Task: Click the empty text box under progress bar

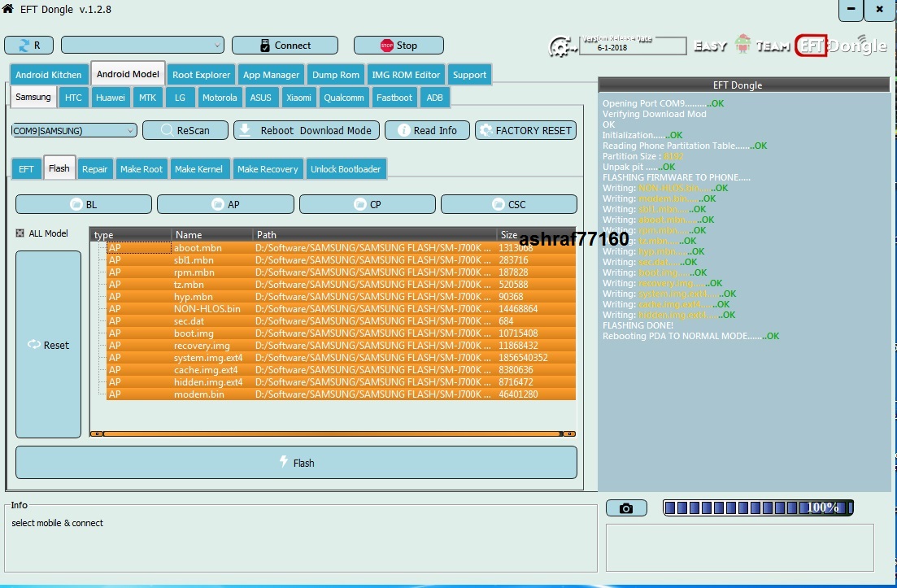Action: point(740,547)
